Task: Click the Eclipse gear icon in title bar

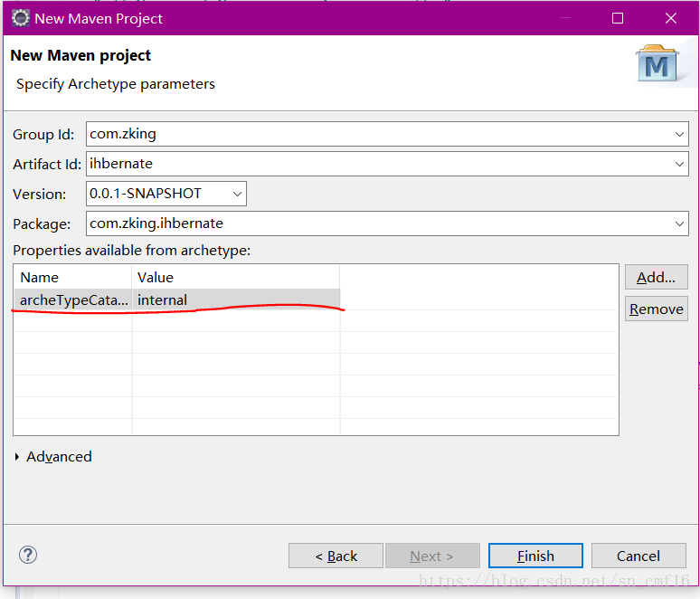Action: point(20,18)
